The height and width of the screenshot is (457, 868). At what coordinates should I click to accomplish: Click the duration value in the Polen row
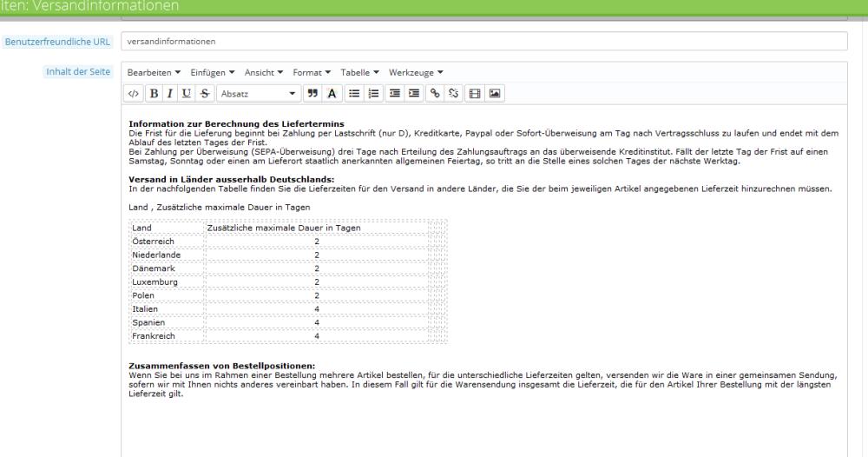[x=317, y=295]
